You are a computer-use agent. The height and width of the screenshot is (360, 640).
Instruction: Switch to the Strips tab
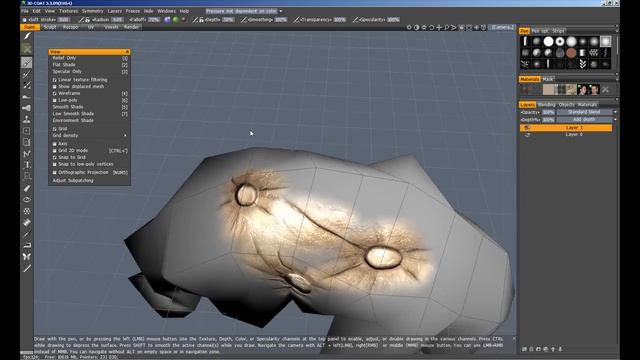point(558,31)
